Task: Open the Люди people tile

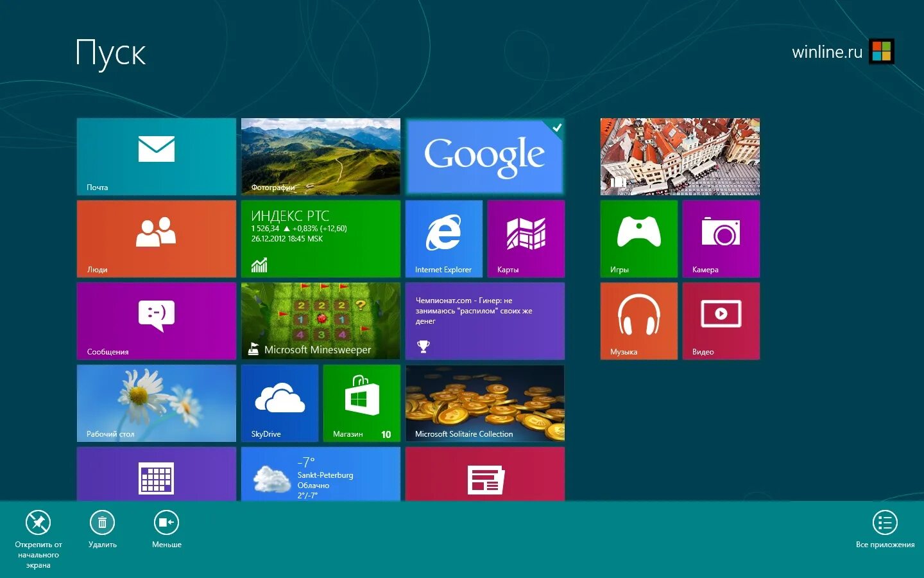Action: tap(157, 239)
